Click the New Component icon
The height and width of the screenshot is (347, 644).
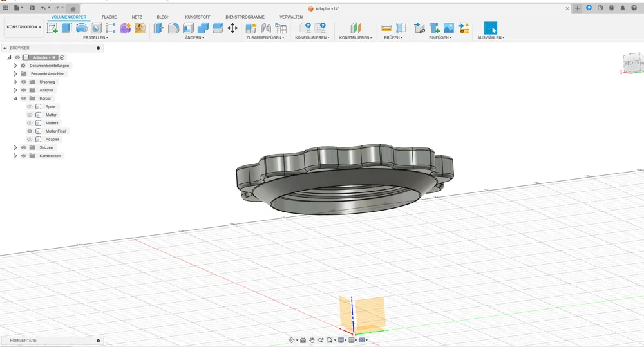[x=251, y=28]
